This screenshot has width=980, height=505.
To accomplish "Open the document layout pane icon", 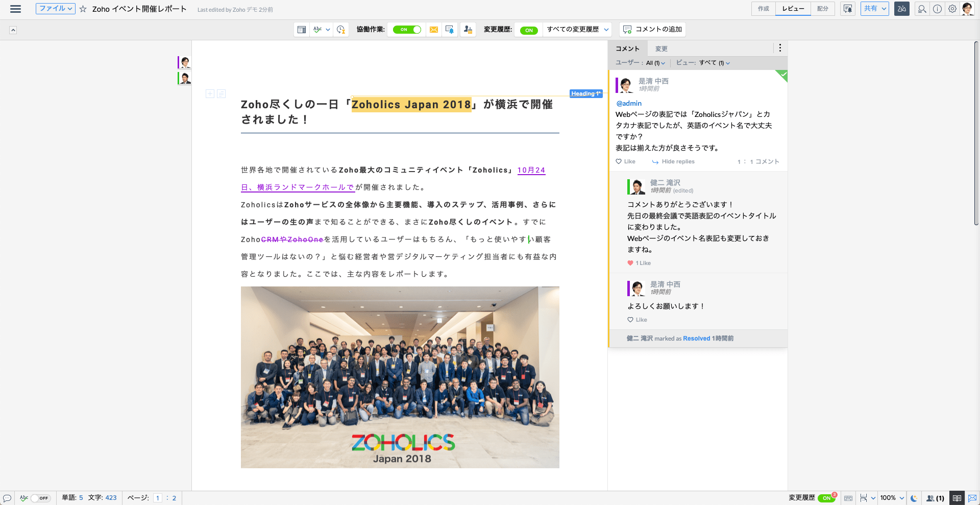I will click(x=302, y=30).
